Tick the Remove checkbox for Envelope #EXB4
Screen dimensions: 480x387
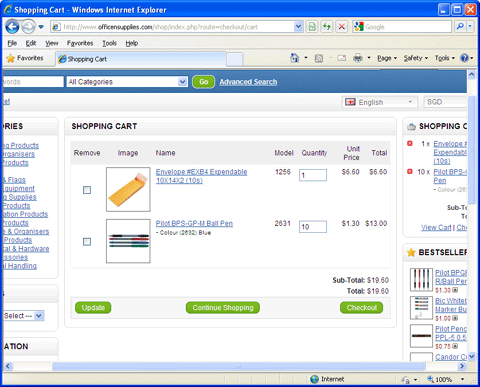[x=87, y=190]
